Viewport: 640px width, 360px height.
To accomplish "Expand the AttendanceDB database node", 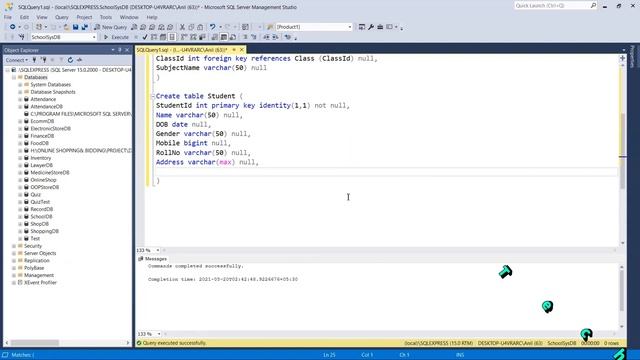I will click(x=20, y=107).
